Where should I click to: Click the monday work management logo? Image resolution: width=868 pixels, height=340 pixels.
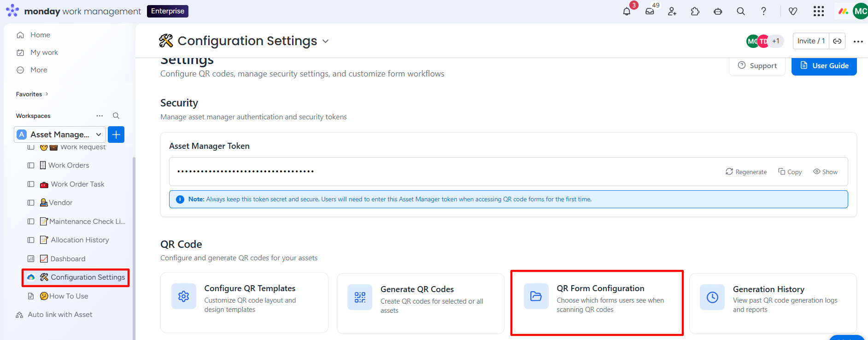point(74,11)
